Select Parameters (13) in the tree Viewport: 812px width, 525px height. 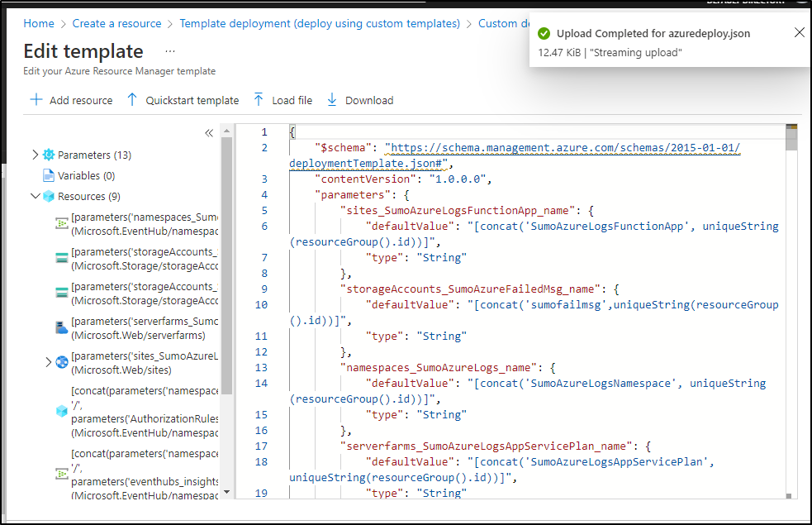pyautogui.click(x=95, y=155)
